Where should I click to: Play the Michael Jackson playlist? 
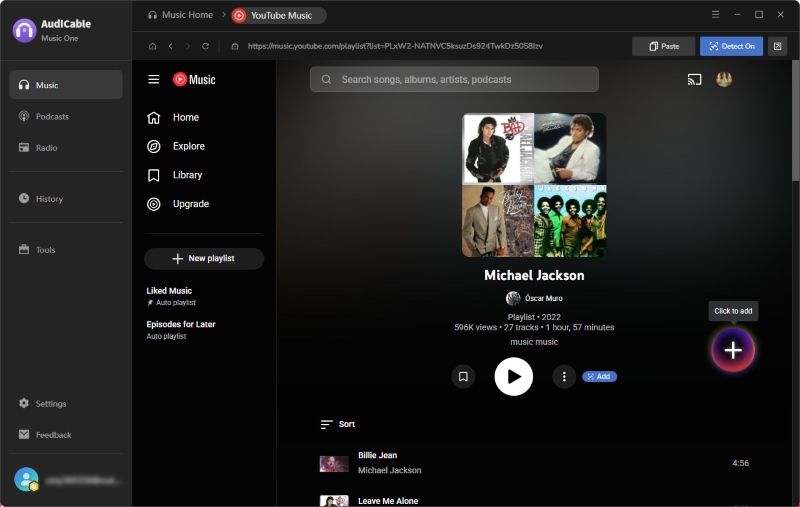pos(514,376)
